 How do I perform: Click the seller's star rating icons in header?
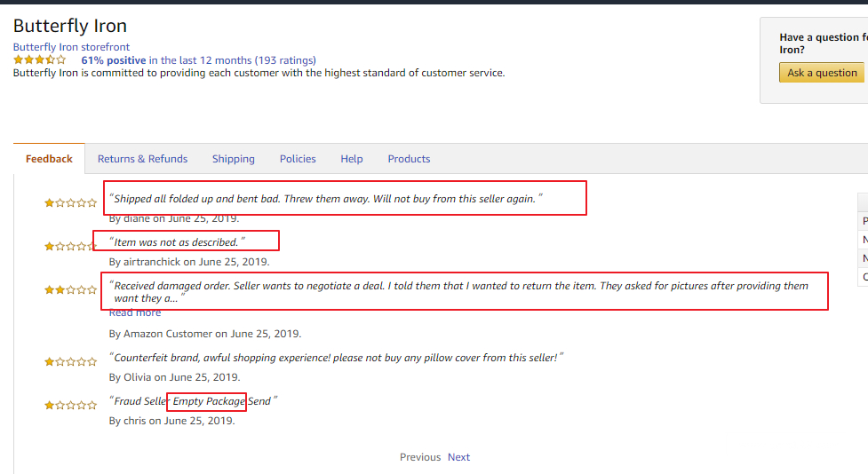(39, 60)
